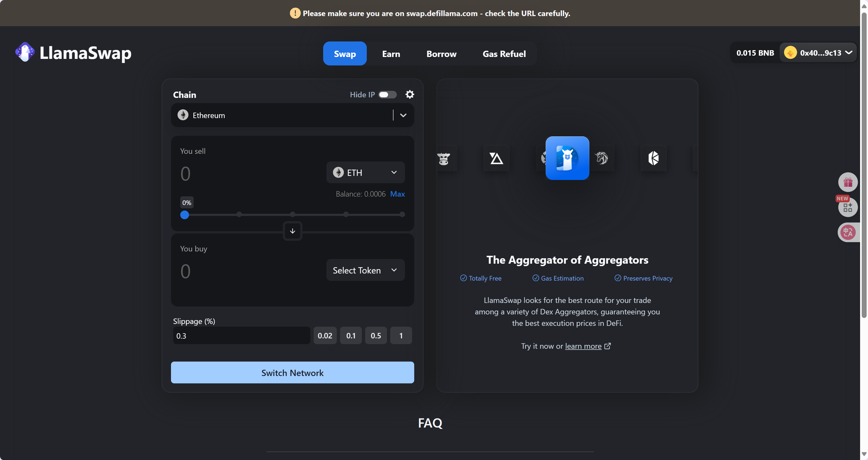The width and height of the screenshot is (868, 460).
Task: Expand wallet address 0x40...9c13 menu
Action: coord(818,53)
